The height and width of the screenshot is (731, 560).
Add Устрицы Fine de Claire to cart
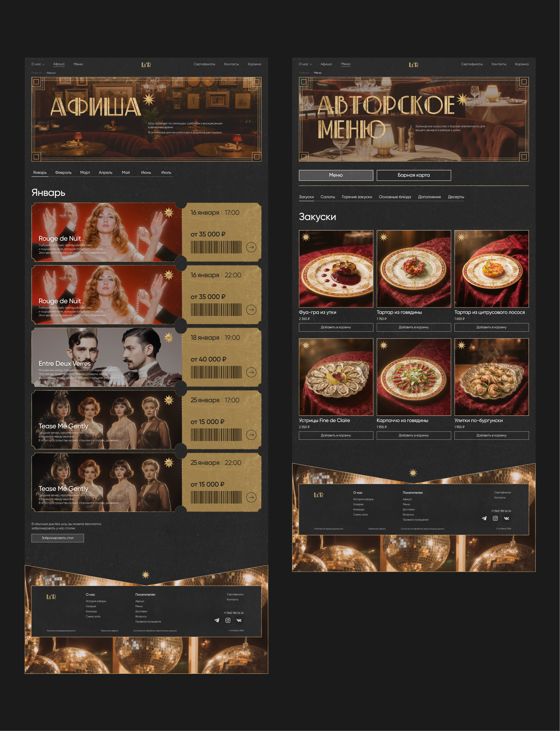coord(336,435)
